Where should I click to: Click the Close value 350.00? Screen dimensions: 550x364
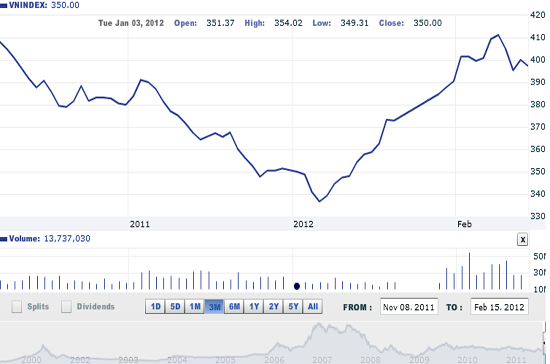point(427,23)
